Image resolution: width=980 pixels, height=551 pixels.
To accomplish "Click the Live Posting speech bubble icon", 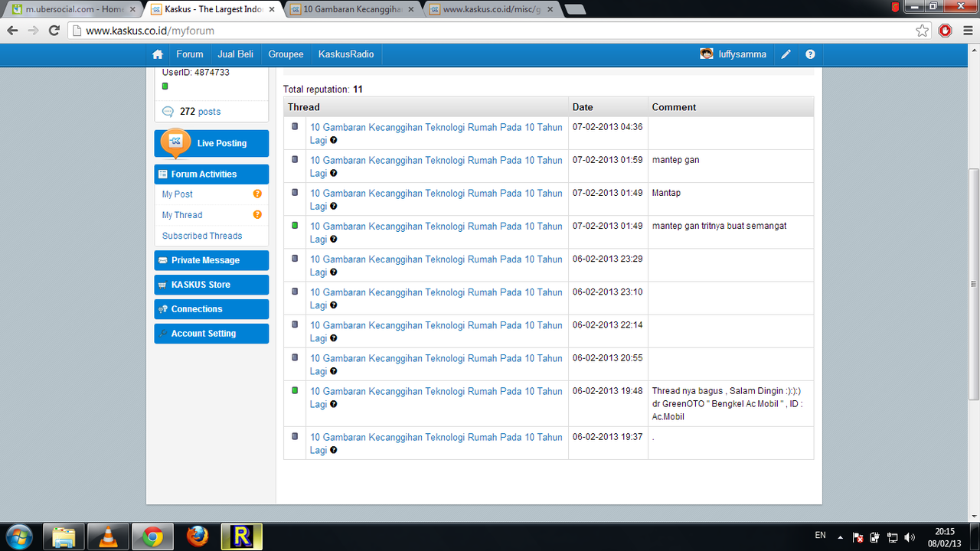I will [176, 142].
